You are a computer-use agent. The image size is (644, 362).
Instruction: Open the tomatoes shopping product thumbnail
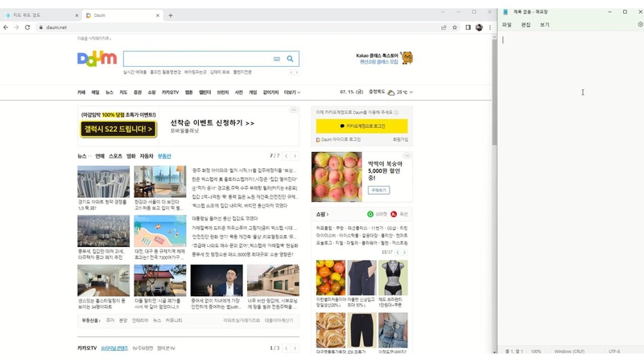331,278
